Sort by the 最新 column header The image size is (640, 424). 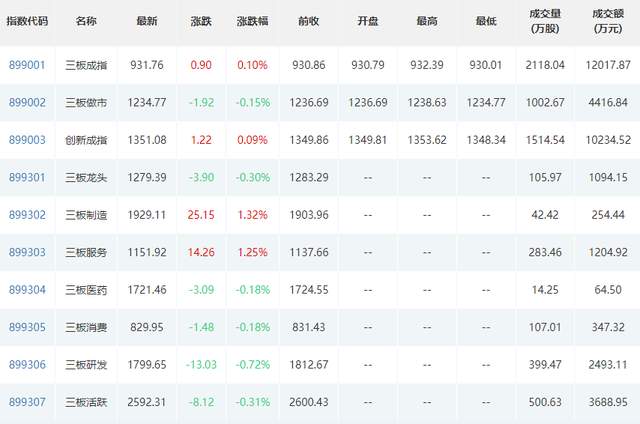pyautogui.click(x=146, y=21)
